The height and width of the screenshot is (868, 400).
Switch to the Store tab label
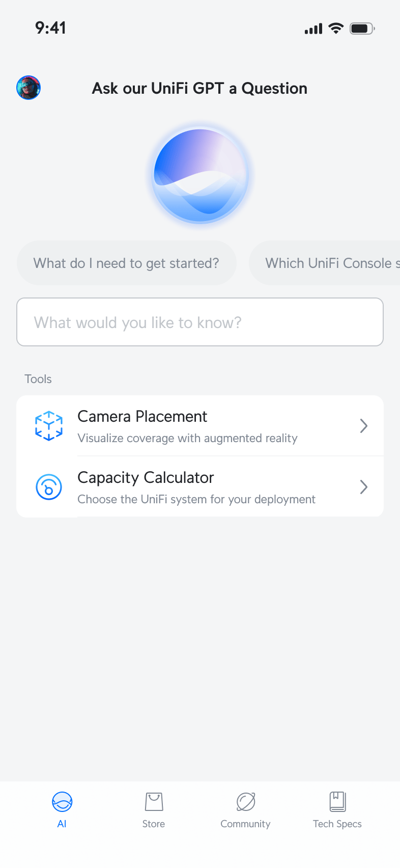[154, 824]
